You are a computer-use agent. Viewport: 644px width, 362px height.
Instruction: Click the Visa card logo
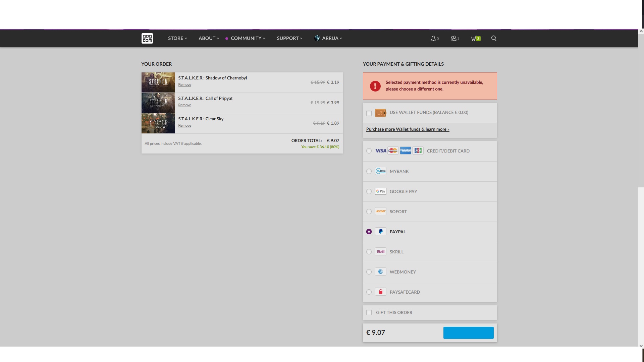point(381,151)
